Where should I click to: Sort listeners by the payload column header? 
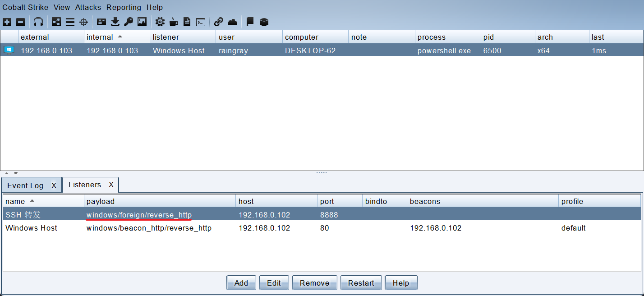pyautogui.click(x=160, y=201)
